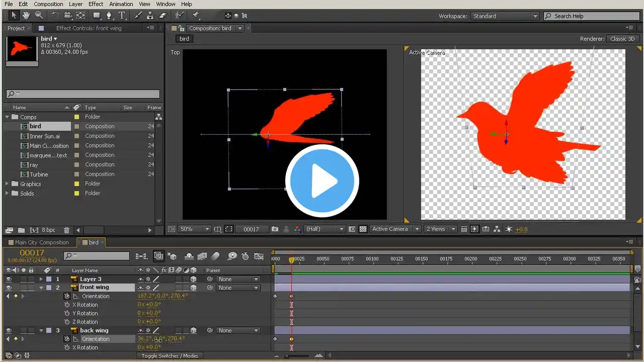This screenshot has width=644, height=362.
Task: Hide the front wing layer
Action: (x=9, y=288)
